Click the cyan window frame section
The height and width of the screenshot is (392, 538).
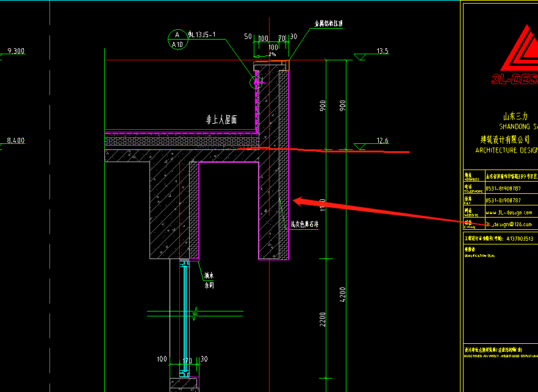click(x=185, y=318)
